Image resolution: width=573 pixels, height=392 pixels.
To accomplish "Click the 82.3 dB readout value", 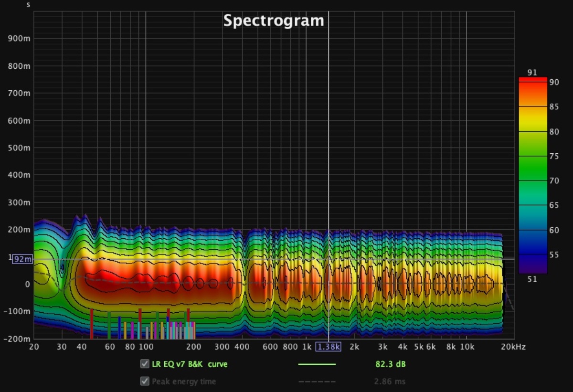I will [390, 364].
